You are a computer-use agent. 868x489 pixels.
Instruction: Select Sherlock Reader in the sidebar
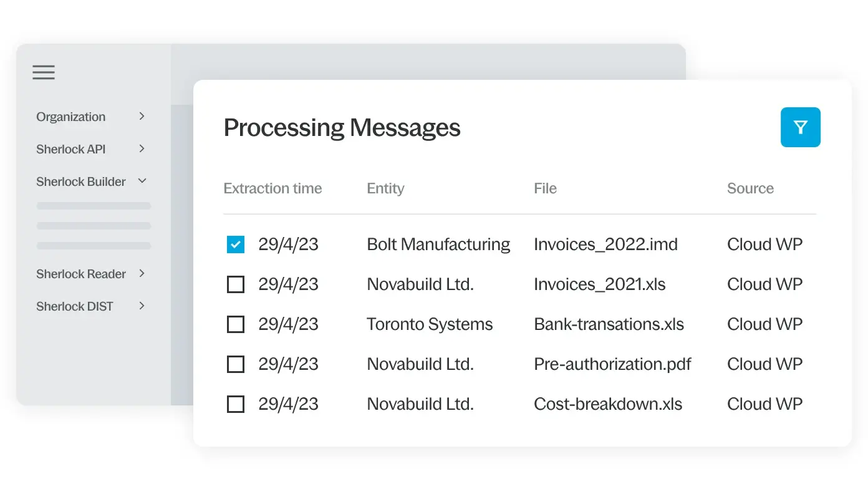tap(81, 274)
